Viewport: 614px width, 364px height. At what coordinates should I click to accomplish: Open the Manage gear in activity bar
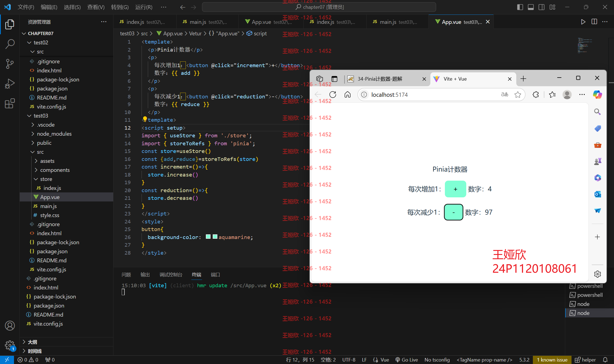pos(10,345)
